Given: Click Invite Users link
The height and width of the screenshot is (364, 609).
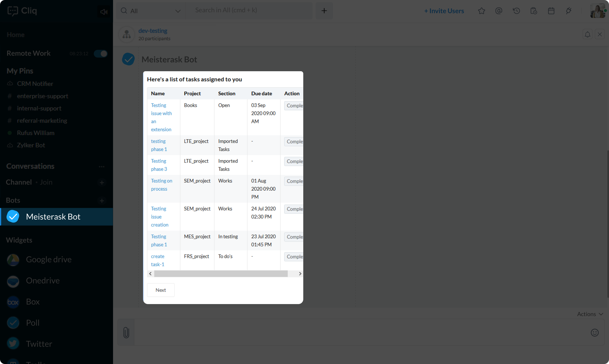Looking at the screenshot, I should pos(444,11).
